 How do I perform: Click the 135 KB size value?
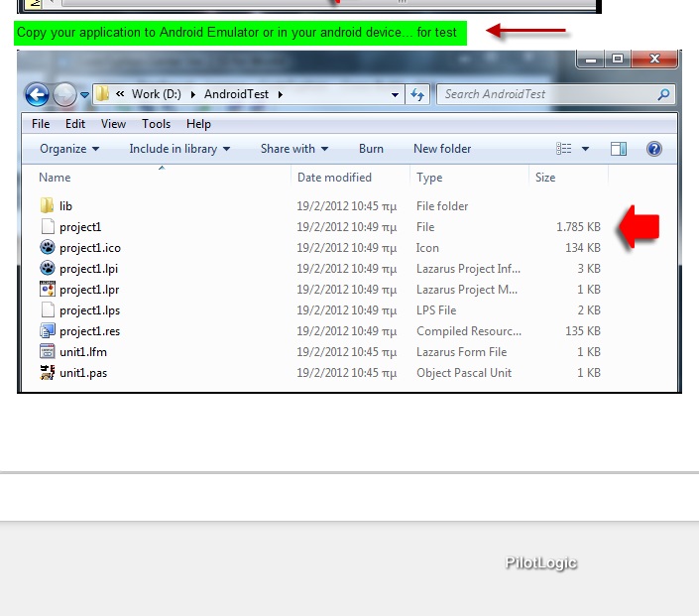coord(583,331)
